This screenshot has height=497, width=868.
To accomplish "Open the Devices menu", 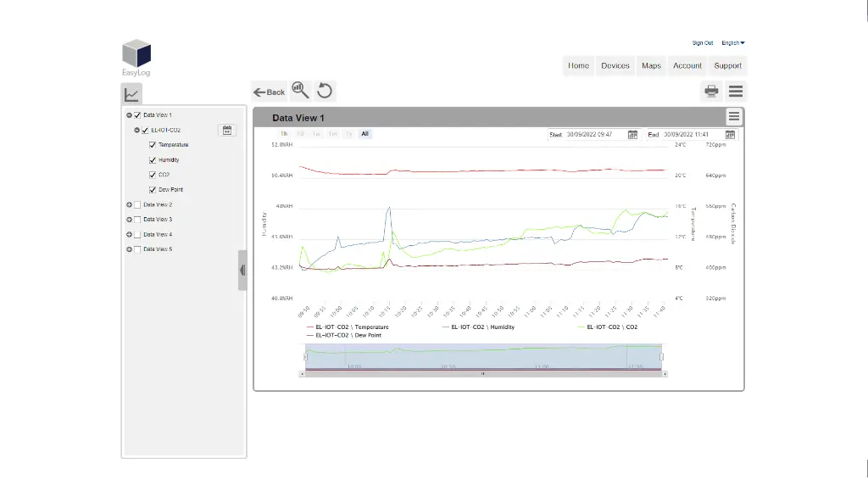I will [615, 65].
